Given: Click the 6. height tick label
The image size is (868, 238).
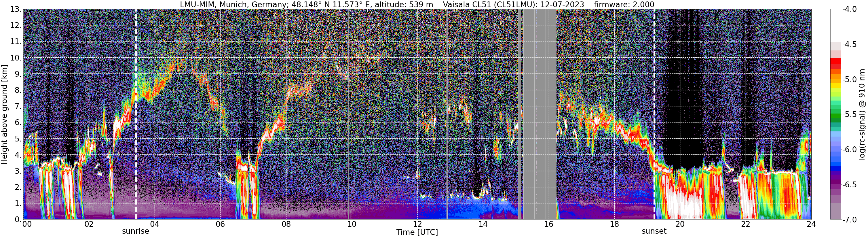Looking at the screenshot, I should click(x=18, y=123).
